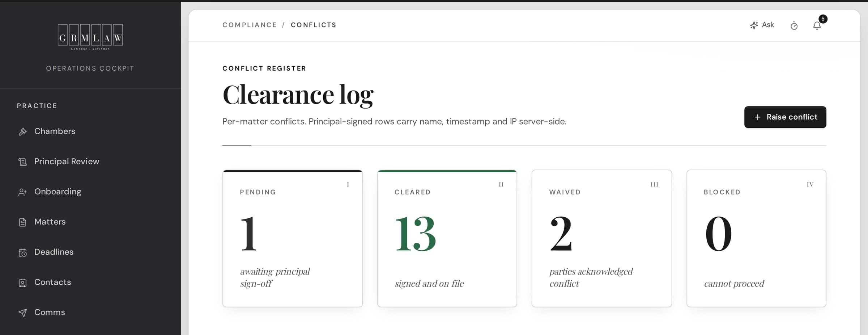Click the "parties acknowledged conflict" caption
Viewport: 868px width, 335px height.
tap(591, 277)
